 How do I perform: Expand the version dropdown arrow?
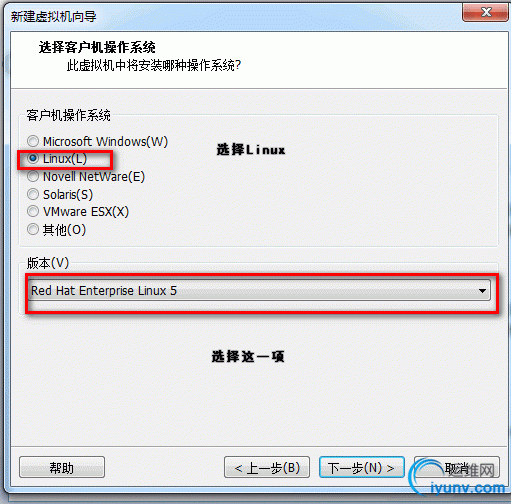[482, 291]
